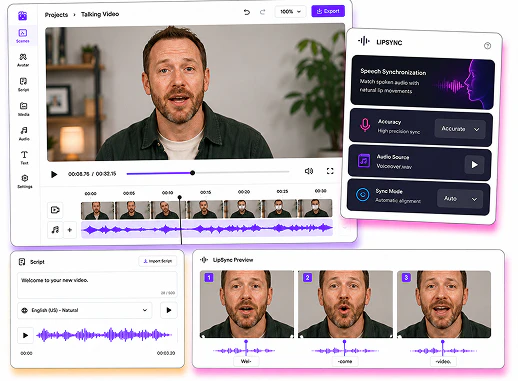Click waveform marker under preview frame 3
Screen dimensions: 519x381
coord(443,348)
